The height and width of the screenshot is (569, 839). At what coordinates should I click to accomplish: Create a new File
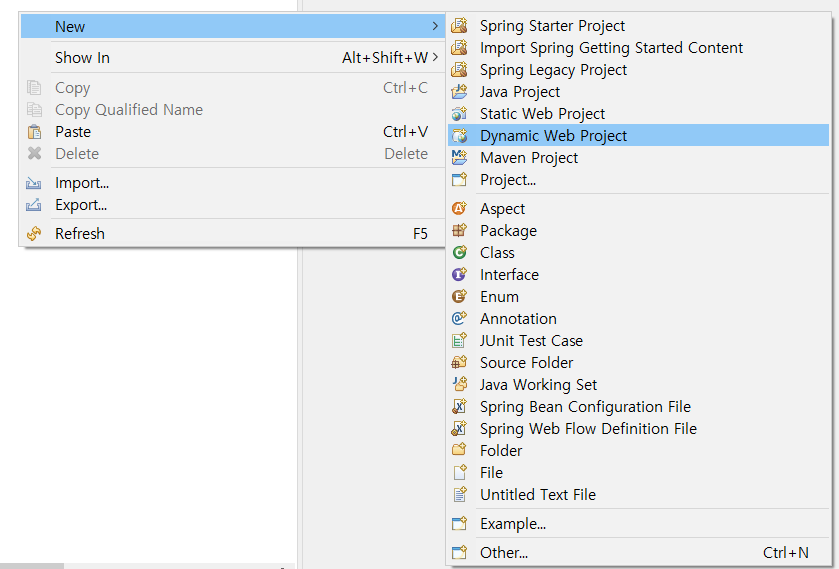(x=638, y=472)
